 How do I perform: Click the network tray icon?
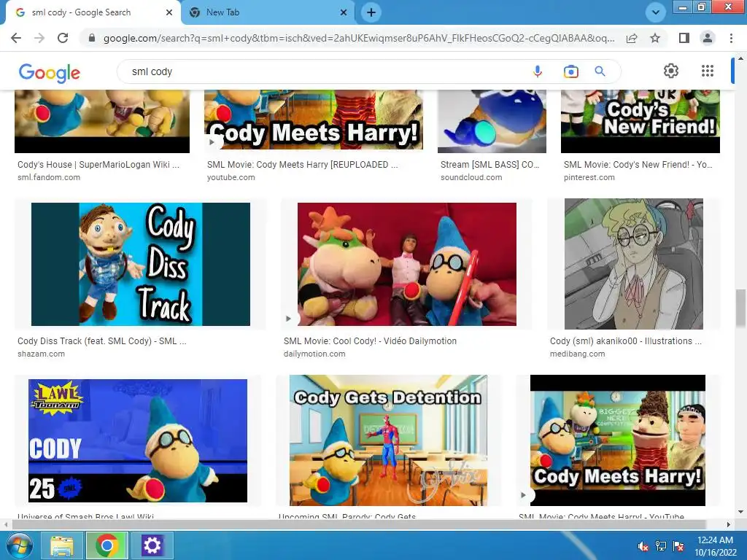(661, 545)
